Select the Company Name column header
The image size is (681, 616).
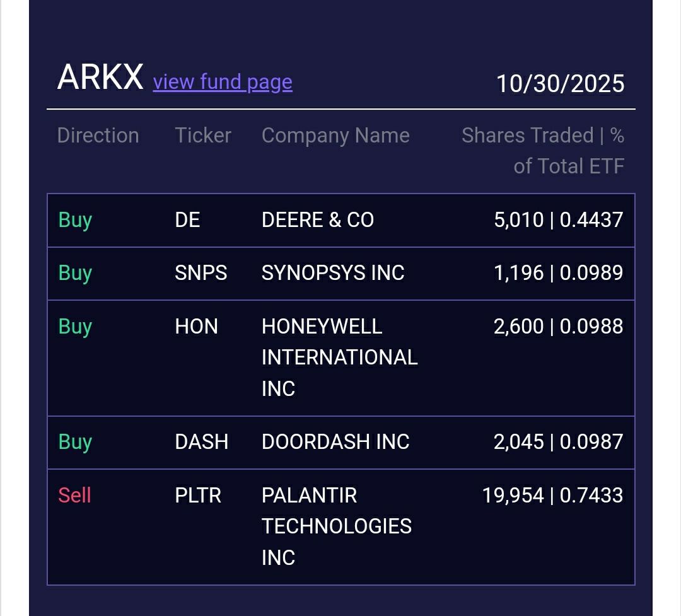pos(335,136)
